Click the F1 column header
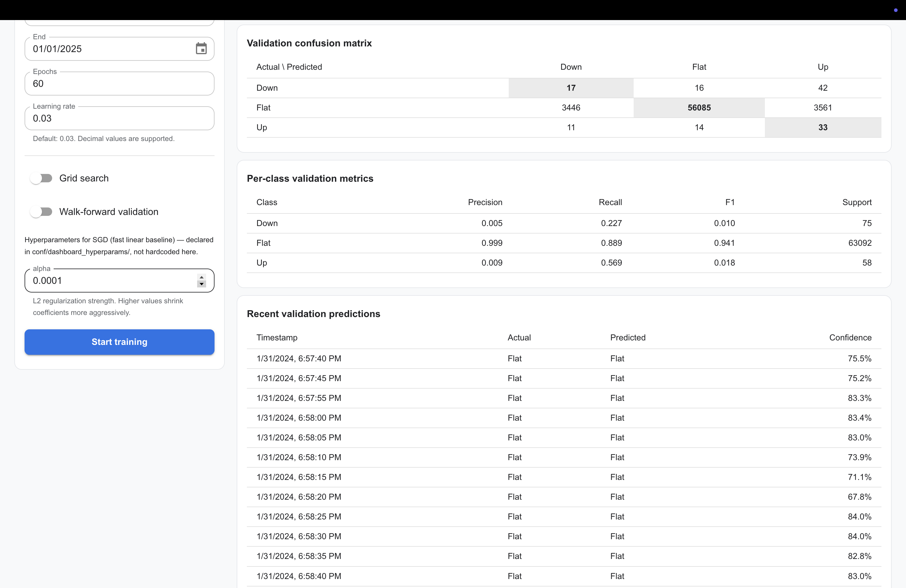Screen dimensions: 906x588 click(730, 202)
